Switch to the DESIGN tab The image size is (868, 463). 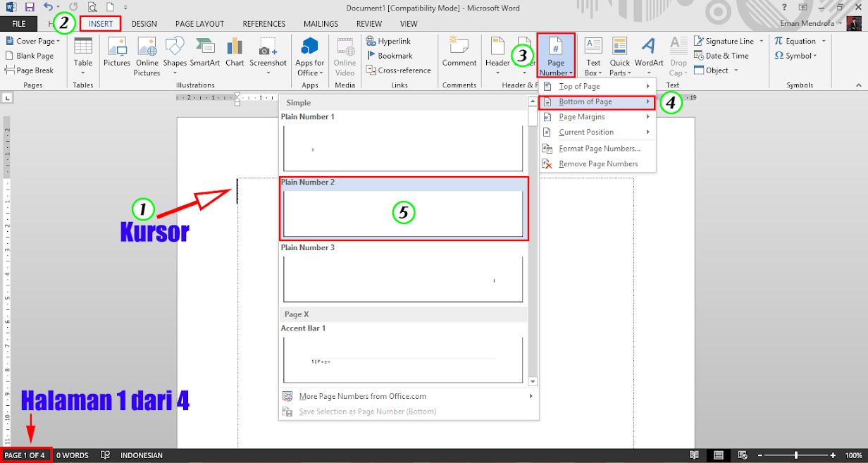click(x=144, y=24)
